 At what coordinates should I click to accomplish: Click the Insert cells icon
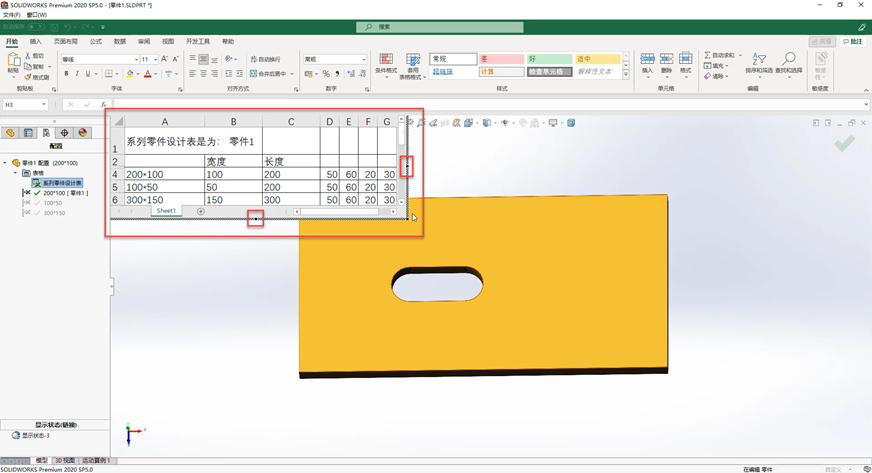tap(647, 63)
